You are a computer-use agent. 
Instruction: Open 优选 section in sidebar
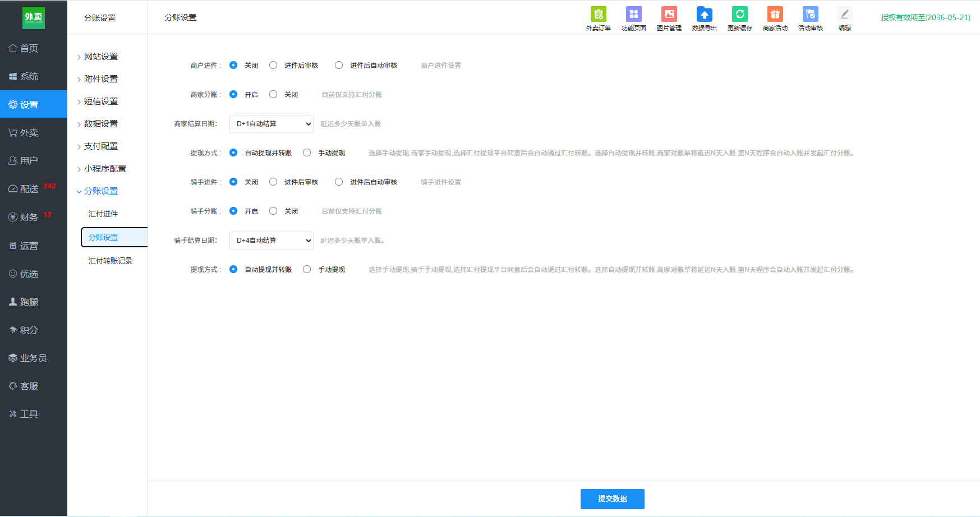(x=34, y=274)
